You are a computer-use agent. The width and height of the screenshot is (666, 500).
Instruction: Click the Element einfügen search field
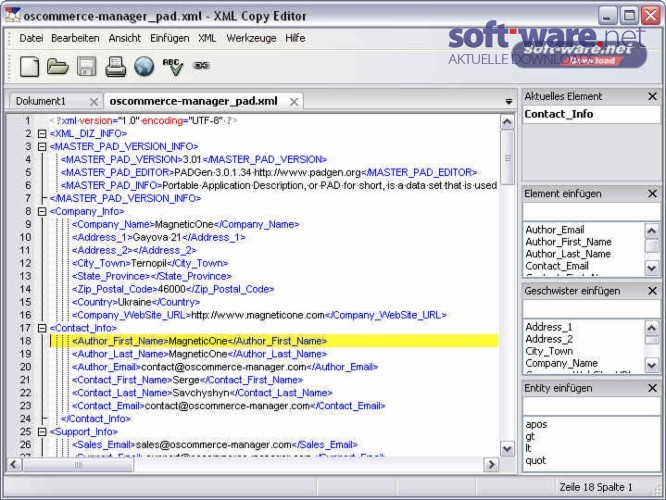[x=591, y=212]
